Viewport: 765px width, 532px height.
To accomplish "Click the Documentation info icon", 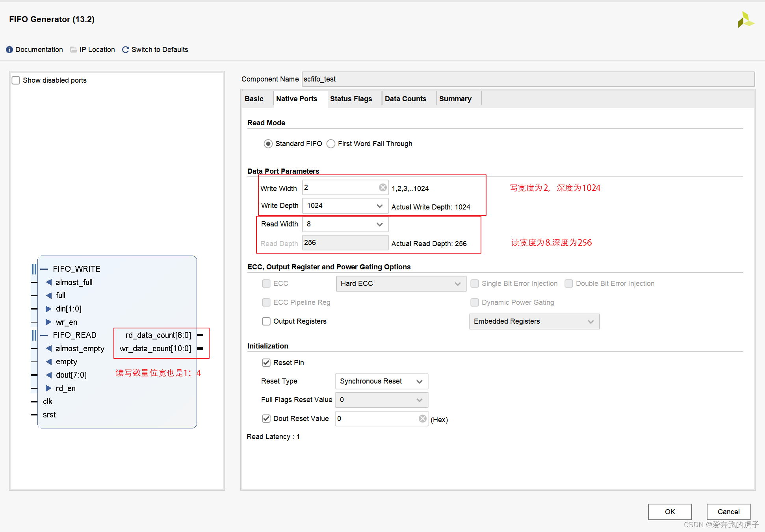I will pyautogui.click(x=9, y=50).
